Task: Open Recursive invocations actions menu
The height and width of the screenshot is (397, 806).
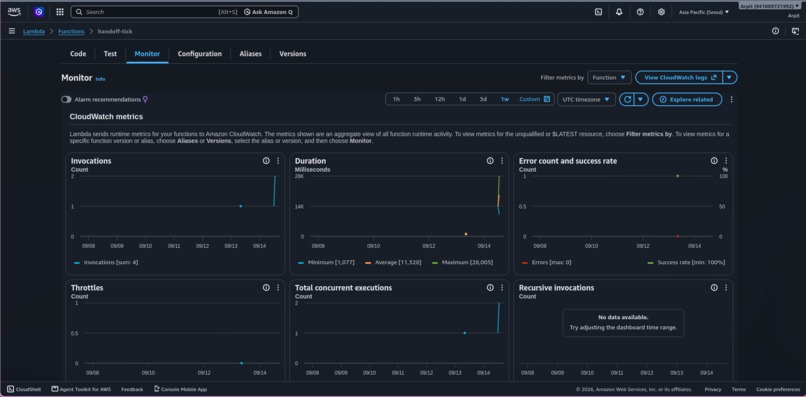Action: (x=726, y=287)
